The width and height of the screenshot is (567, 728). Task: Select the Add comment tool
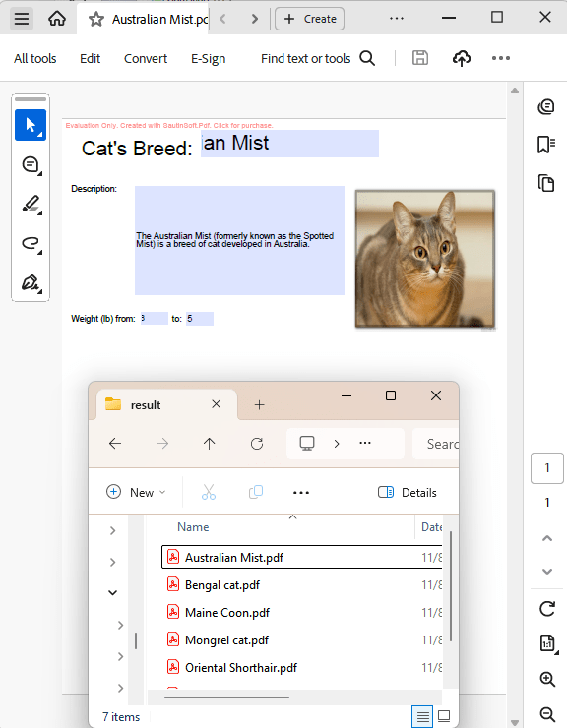pyautogui.click(x=31, y=165)
